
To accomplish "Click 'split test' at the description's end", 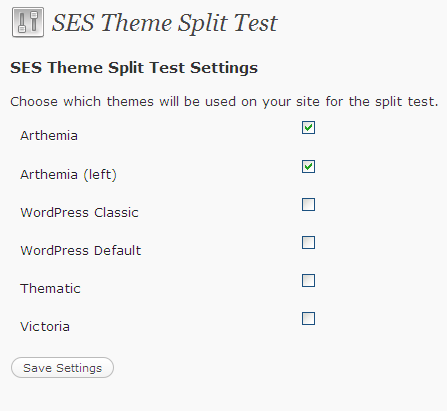I will 406,102.
